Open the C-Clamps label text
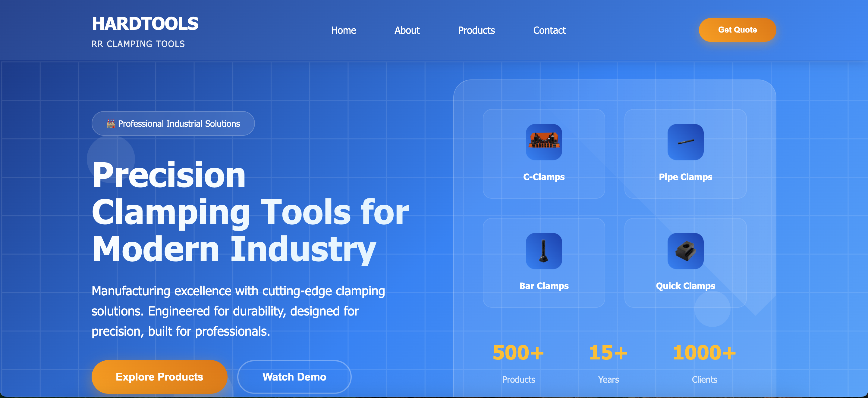Screen dimensions: 868x398 point(543,177)
